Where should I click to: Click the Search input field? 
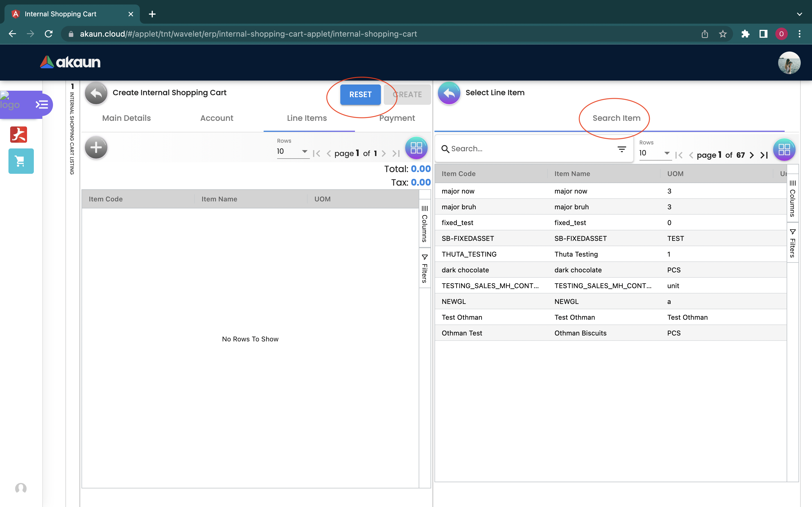(x=530, y=149)
